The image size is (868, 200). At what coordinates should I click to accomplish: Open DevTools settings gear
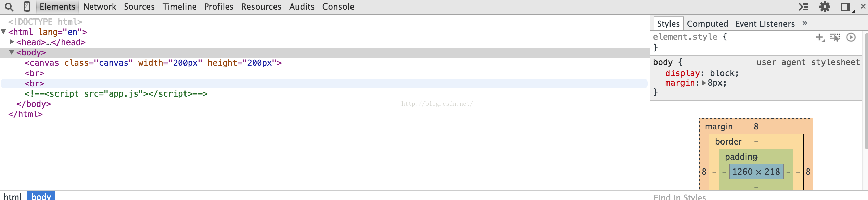coord(825,7)
